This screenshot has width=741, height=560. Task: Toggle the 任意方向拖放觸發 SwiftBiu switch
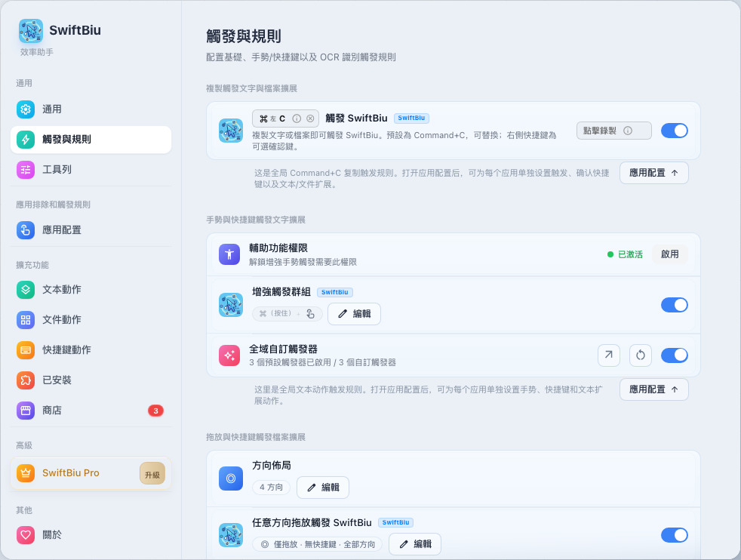click(x=675, y=535)
